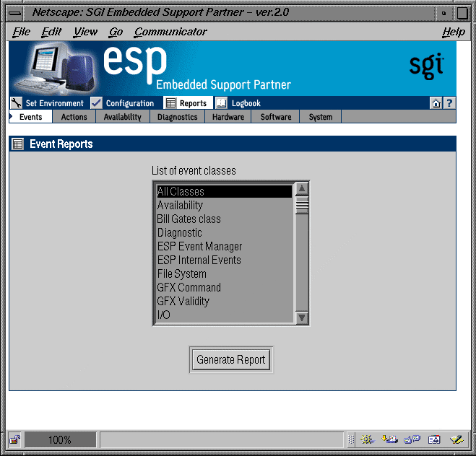Click the 100% load progress indicator
Viewport: 476px width, 456px height.
pyautogui.click(x=60, y=439)
